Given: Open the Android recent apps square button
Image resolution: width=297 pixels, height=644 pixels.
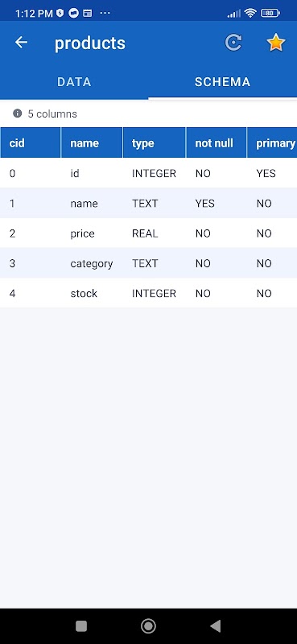Looking at the screenshot, I should (81, 626).
